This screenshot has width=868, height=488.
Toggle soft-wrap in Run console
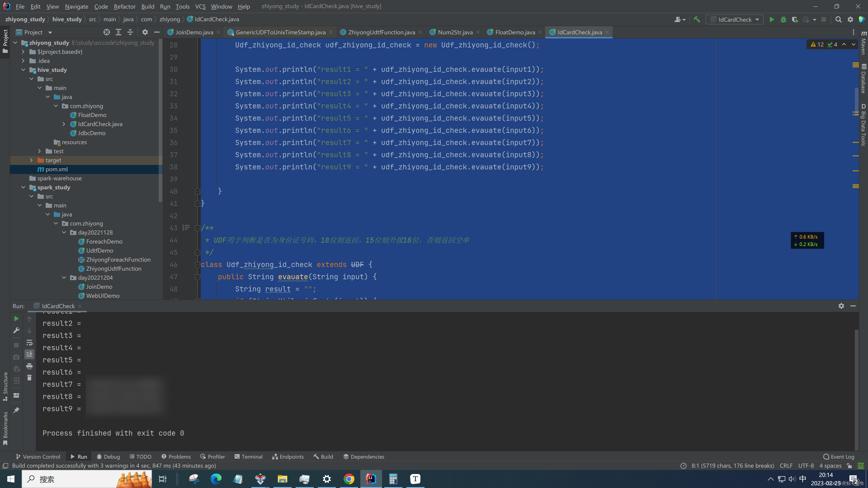29,343
